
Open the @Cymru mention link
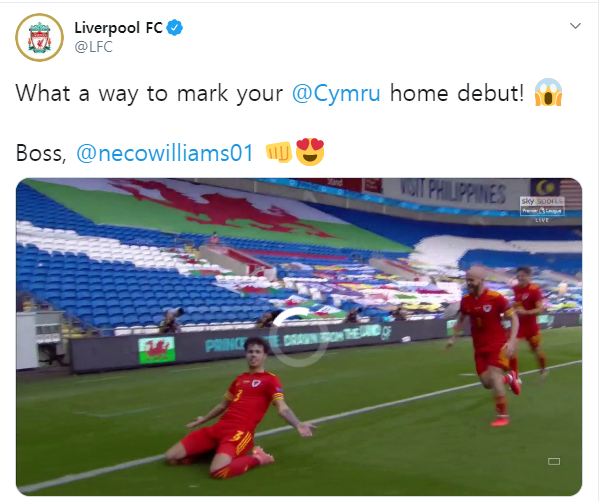pos(336,93)
